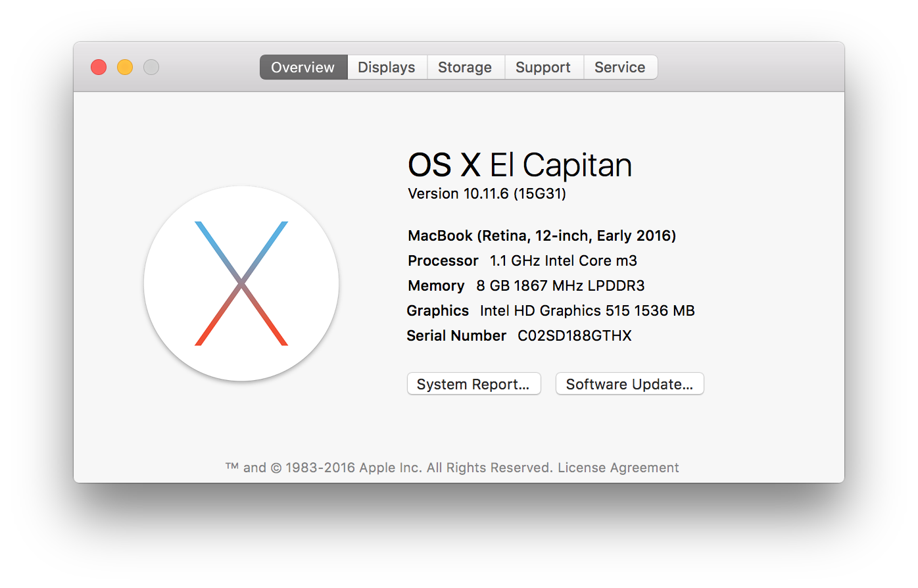Click the version number 10.11.6 (15G31)

(515, 193)
